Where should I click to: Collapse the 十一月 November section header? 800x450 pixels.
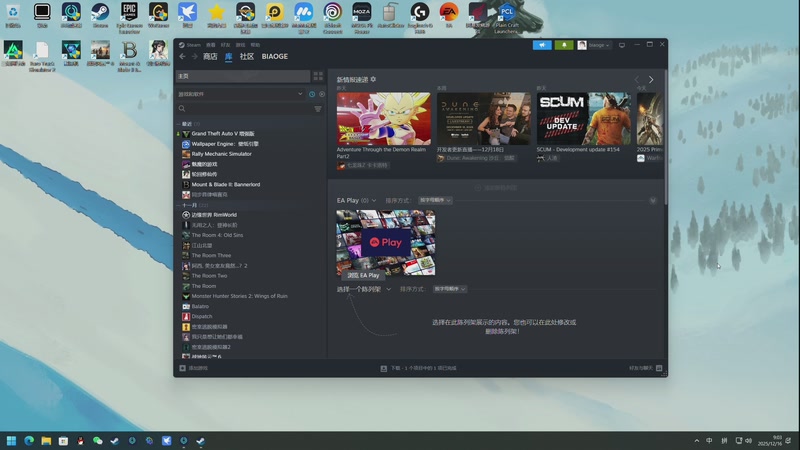click(x=192, y=205)
